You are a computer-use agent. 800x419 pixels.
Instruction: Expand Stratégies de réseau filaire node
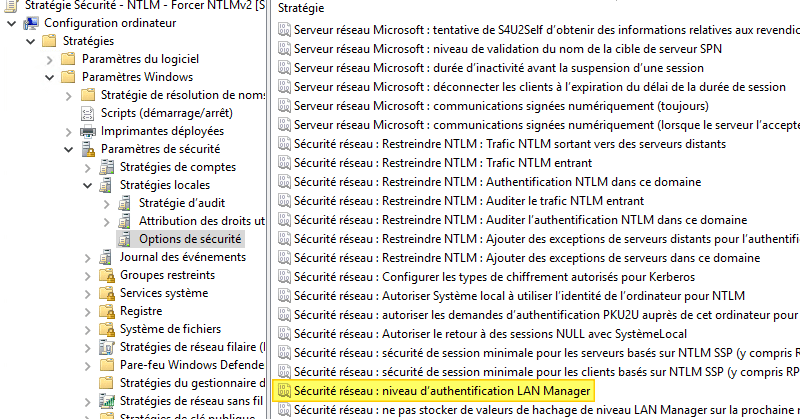coord(87,348)
